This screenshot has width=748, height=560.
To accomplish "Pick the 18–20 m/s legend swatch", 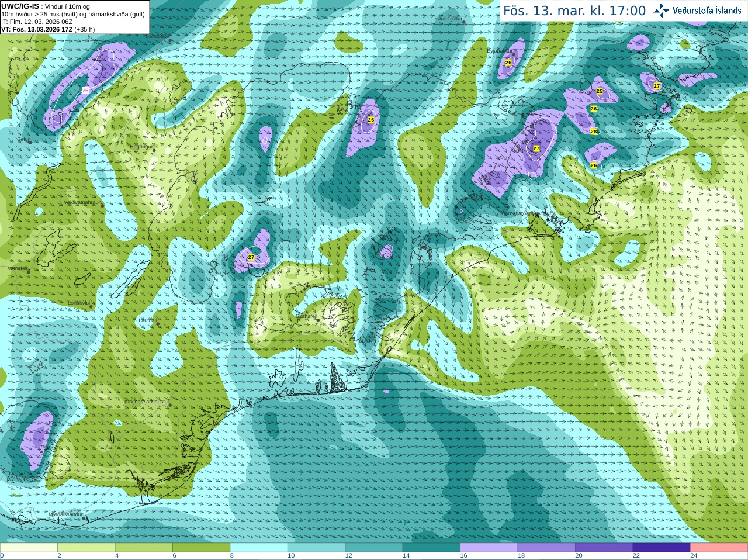I will (x=546, y=548).
